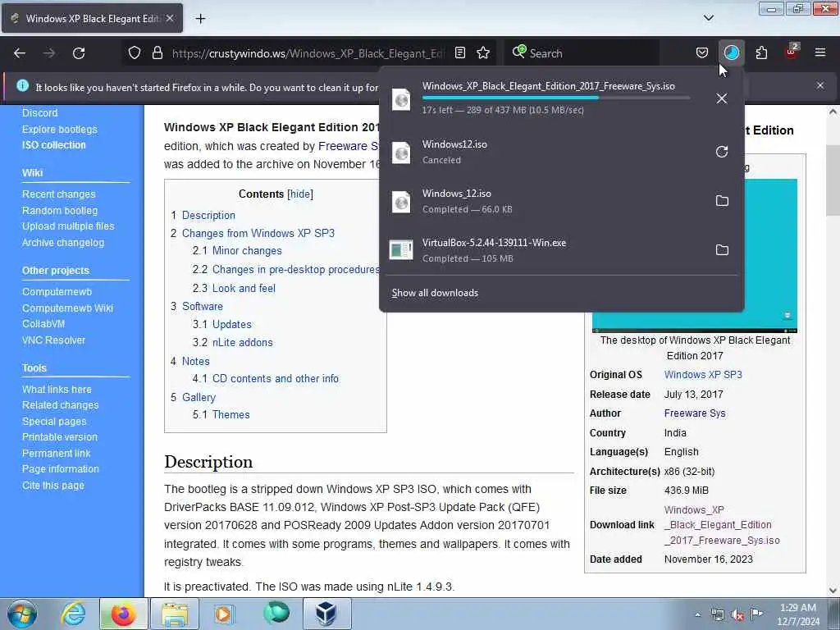Open volume control in system tray

point(737,615)
